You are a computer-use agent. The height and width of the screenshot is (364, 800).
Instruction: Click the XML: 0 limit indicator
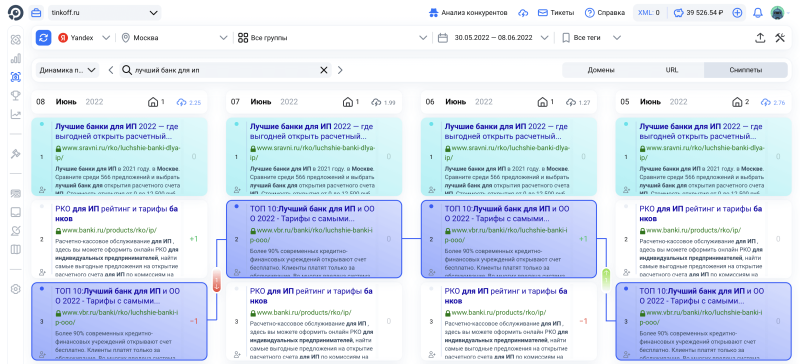[x=649, y=13]
